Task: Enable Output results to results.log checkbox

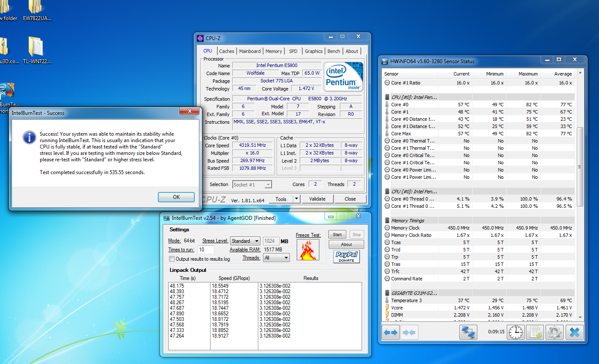Action: pos(172,259)
